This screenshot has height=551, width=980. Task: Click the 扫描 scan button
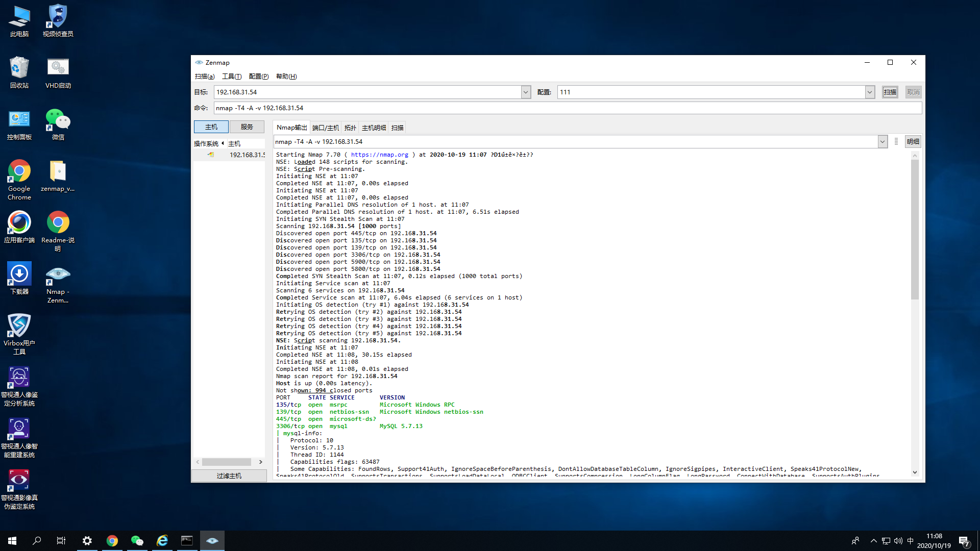(x=890, y=92)
